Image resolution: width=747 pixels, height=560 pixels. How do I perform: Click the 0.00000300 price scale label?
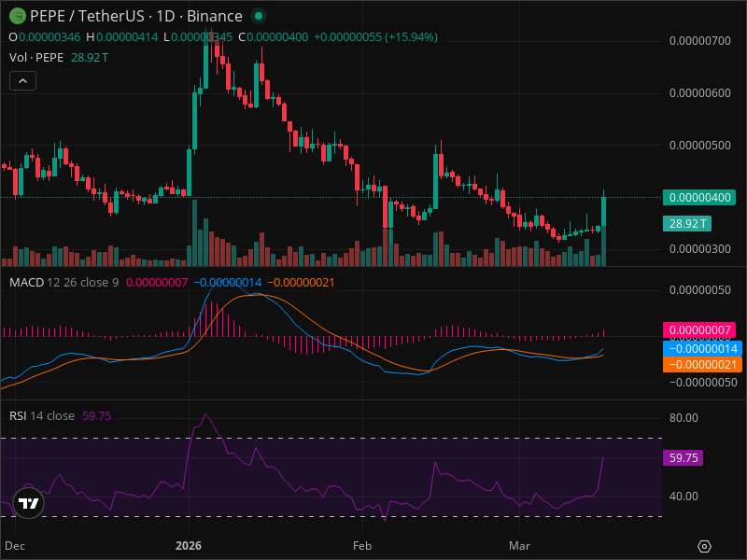click(x=699, y=249)
